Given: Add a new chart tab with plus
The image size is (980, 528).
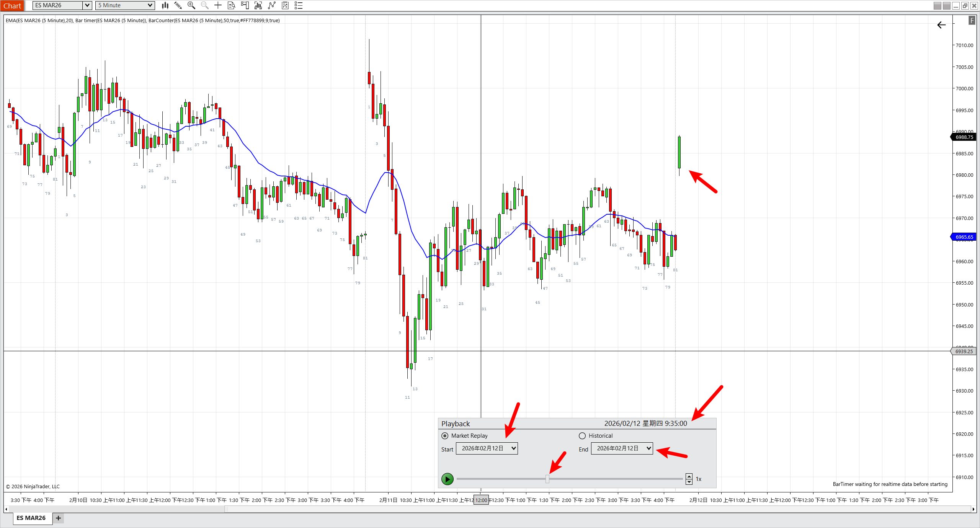Looking at the screenshot, I should pyautogui.click(x=58, y=518).
